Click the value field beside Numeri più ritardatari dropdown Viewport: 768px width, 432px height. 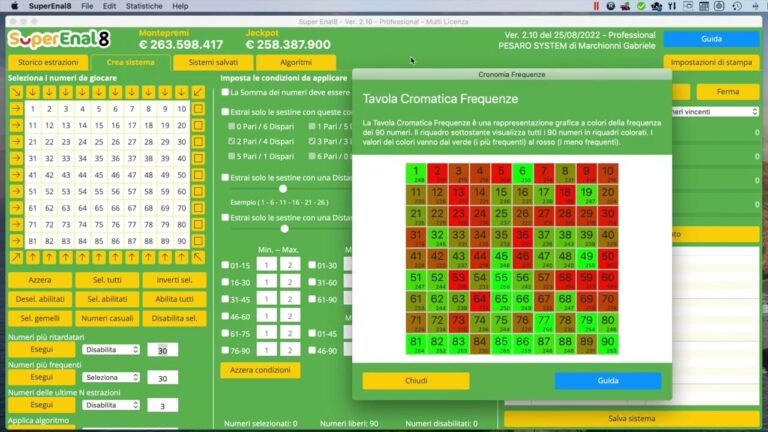click(x=163, y=350)
